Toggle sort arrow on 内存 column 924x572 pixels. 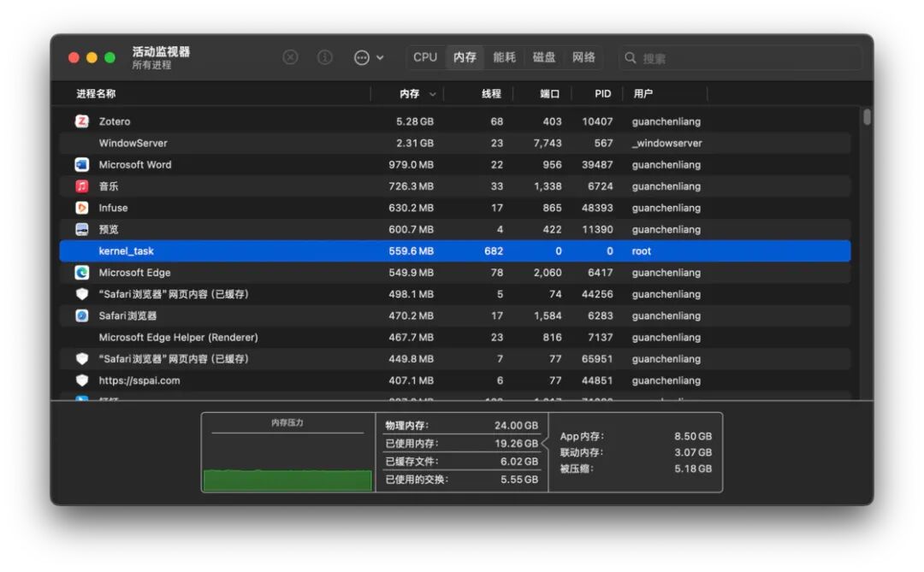[433, 94]
